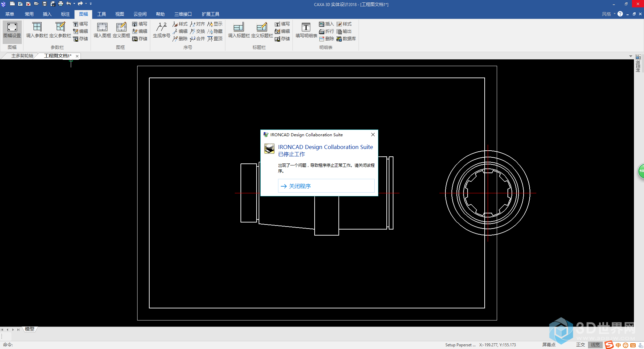This screenshot has width=644, height=349.
Task: Switch to the 主多契轮轴 document tab
Action: (x=22, y=56)
